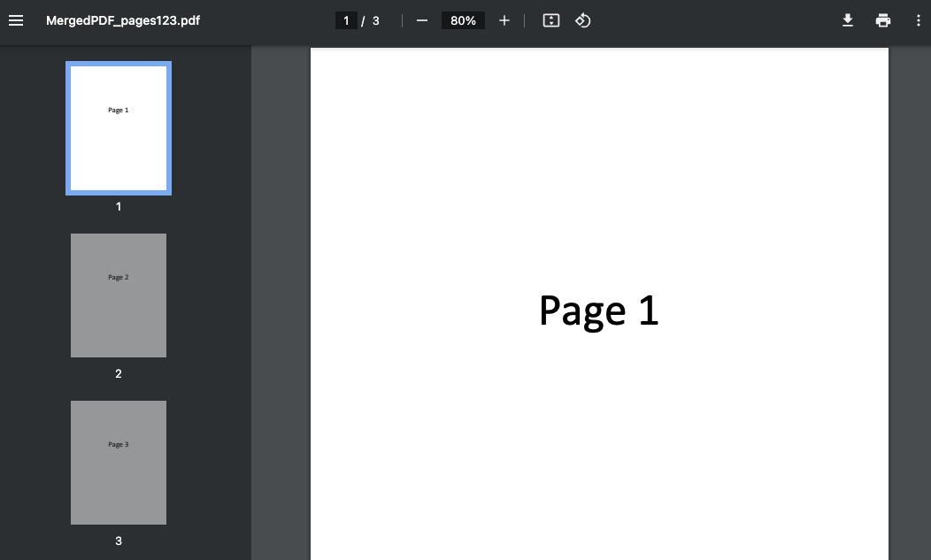
Task: Click the Page 1 heading text
Action: (x=598, y=311)
